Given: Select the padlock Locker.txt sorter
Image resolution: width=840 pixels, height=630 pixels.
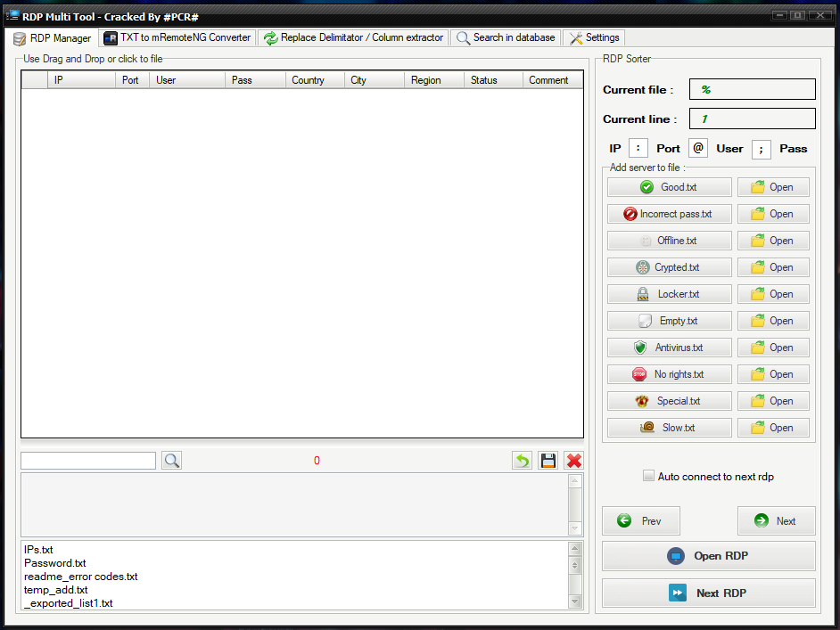Looking at the screenshot, I should point(669,294).
